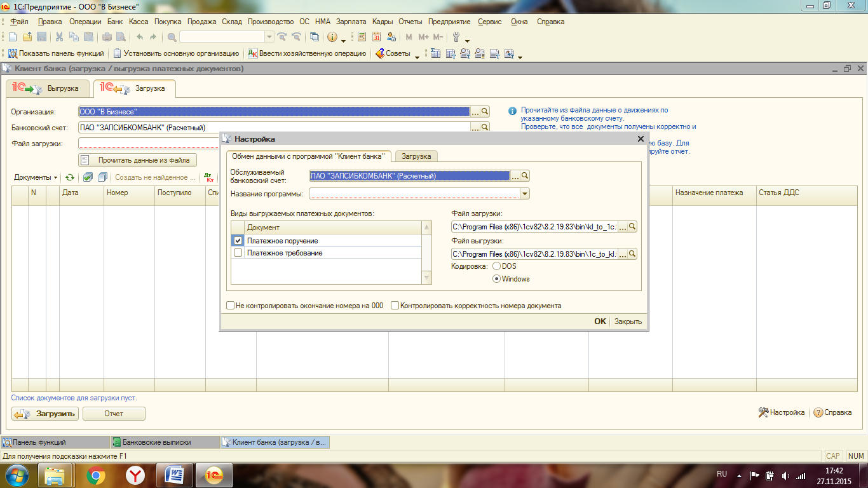
Task: Open Документы dropdown menu
Action: 36,177
